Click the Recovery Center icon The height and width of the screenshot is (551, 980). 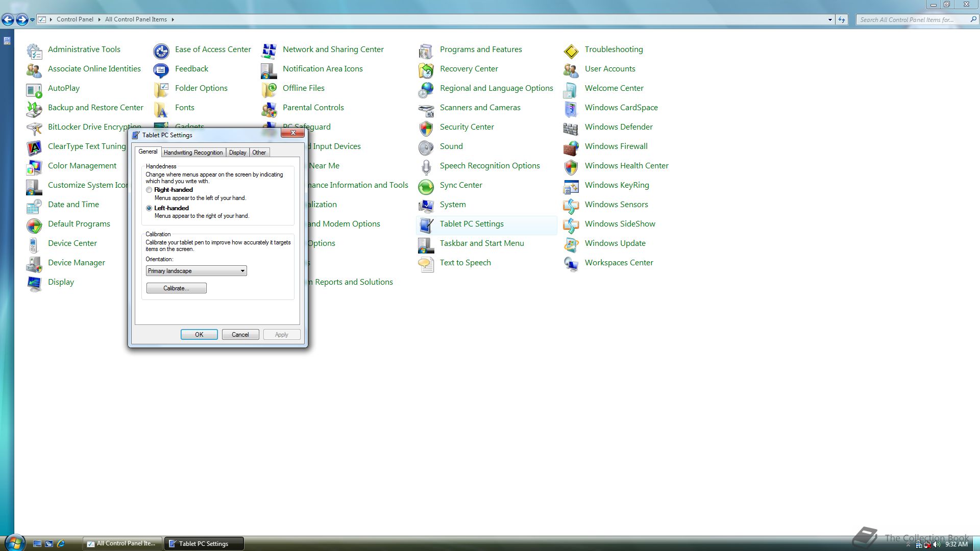pos(426,70)
